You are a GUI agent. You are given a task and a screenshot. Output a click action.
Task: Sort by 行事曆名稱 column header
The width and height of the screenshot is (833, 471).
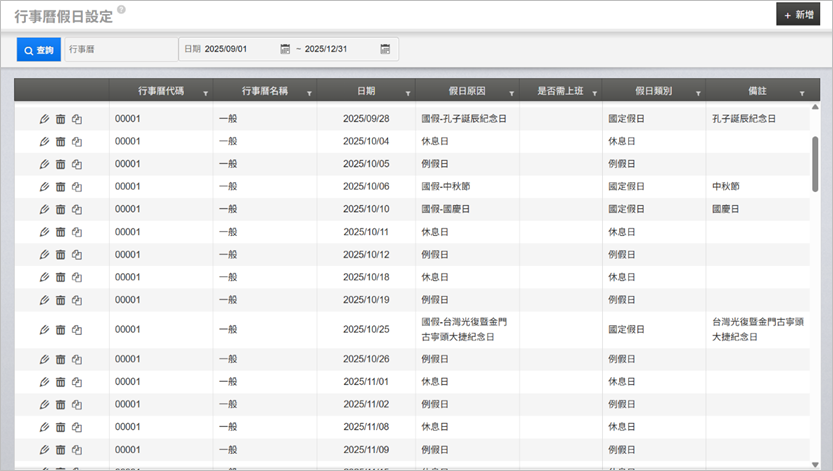[x=264, y=91]
